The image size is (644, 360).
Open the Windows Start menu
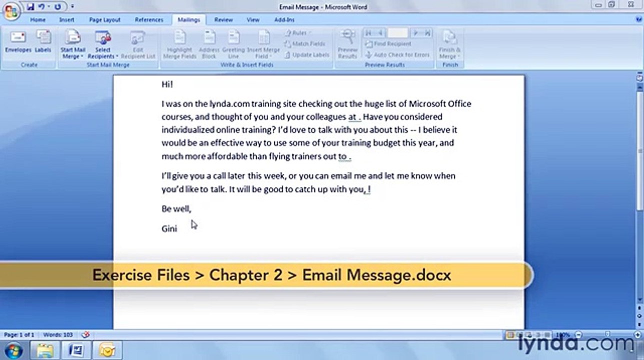point(14,350)
